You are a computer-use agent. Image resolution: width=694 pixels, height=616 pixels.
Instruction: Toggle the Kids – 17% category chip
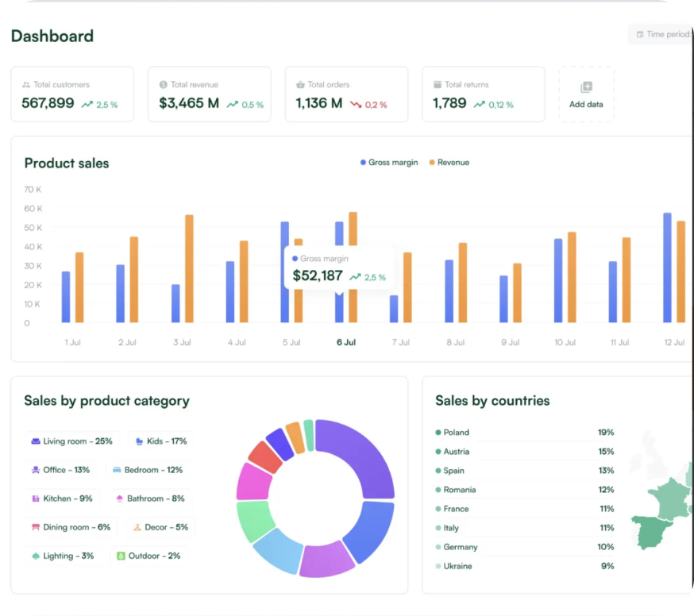click(x=160, y=441)
